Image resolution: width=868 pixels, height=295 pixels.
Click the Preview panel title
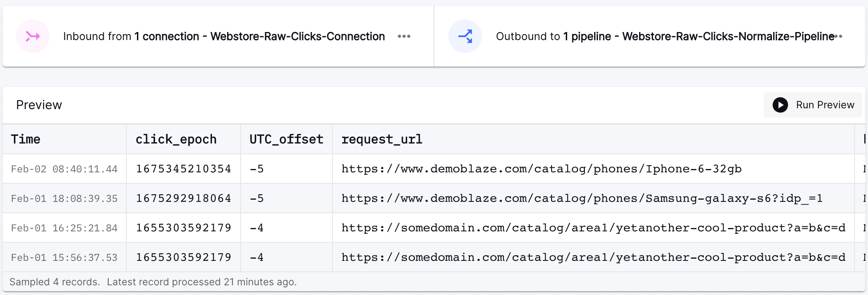pyautogui.click(x=39, y=105)
